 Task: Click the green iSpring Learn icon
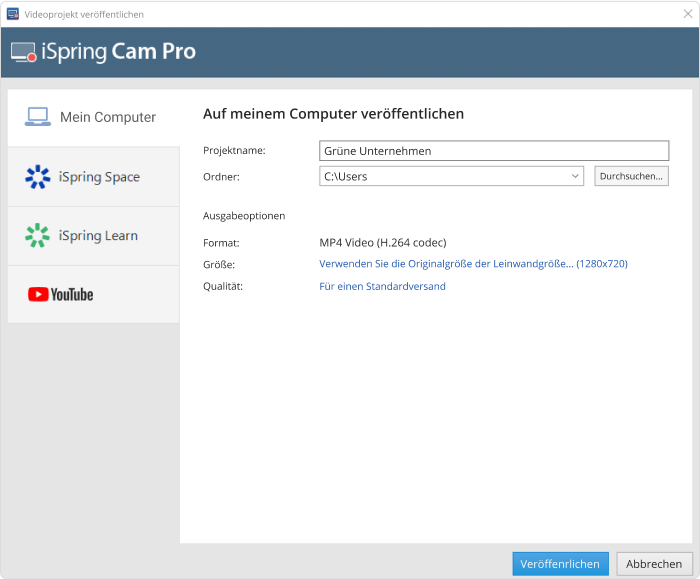point(38,235)
